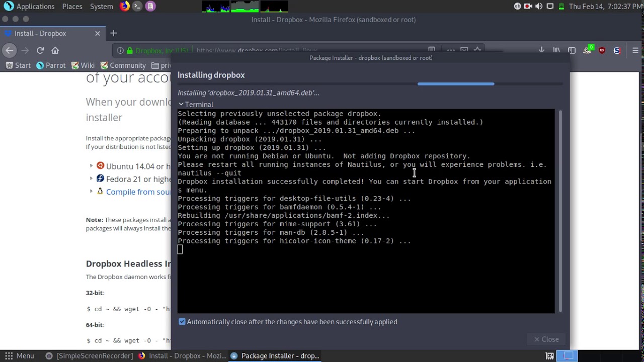Go to the Firefox home page
Viewport: 644px width, 362px height.
point(55,50)
